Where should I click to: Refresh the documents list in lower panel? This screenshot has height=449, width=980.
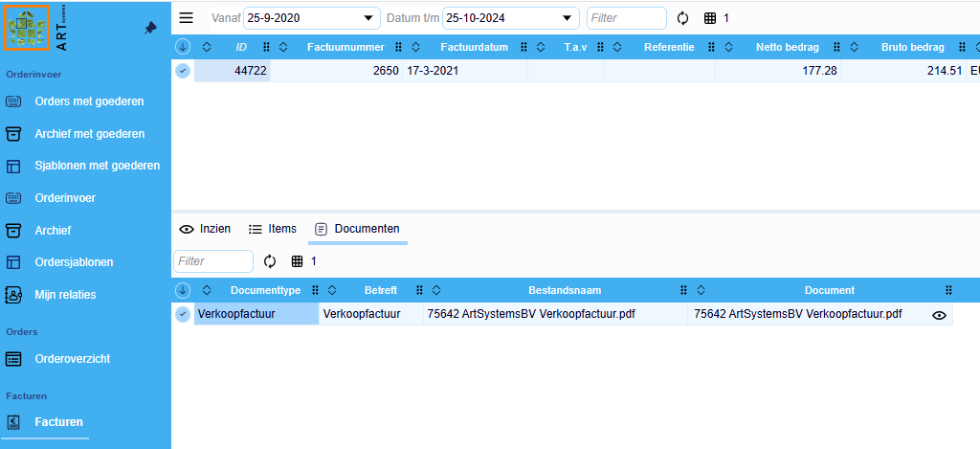tap(270, 261)
